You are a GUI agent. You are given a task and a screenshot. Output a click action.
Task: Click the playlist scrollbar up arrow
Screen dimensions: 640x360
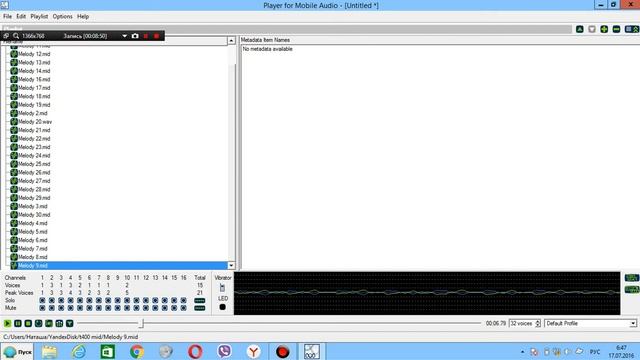click(231, 40)
